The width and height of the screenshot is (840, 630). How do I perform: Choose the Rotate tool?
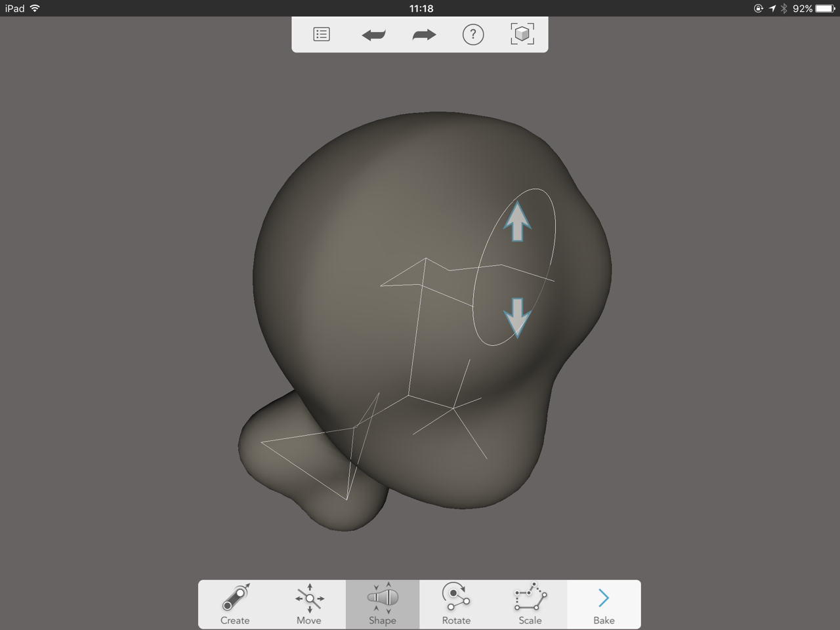point(456,604)
